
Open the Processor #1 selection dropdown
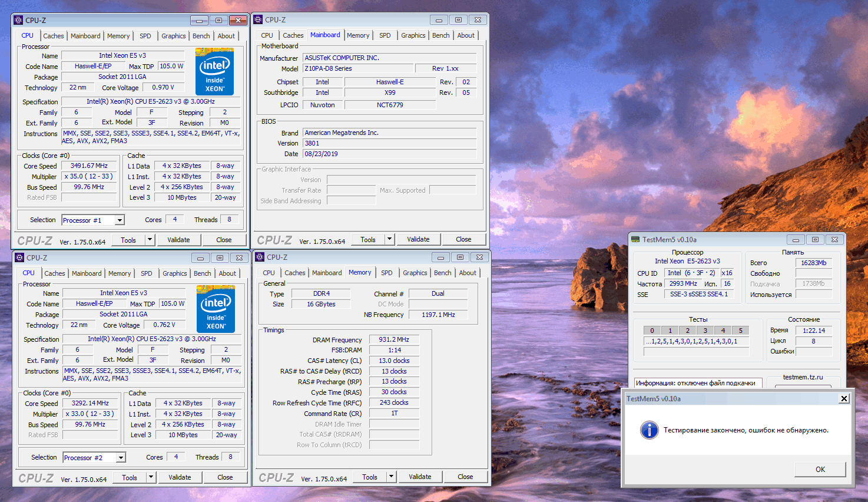[120, 220]
